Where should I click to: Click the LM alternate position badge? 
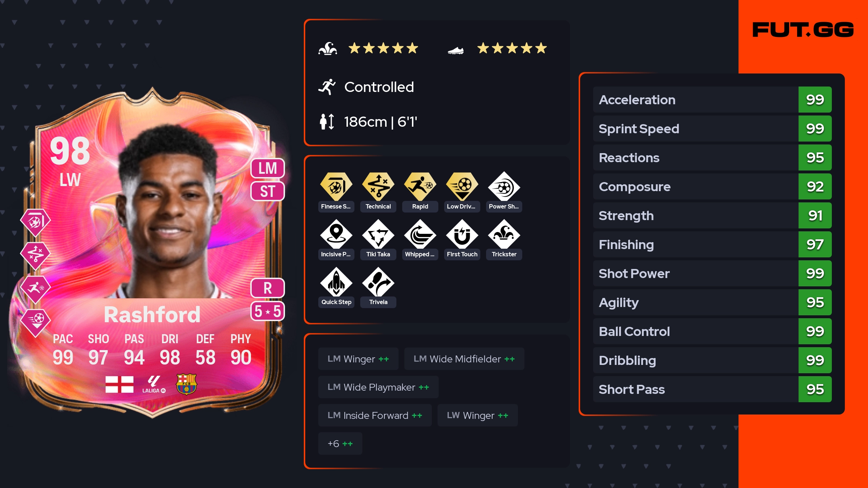268,168
